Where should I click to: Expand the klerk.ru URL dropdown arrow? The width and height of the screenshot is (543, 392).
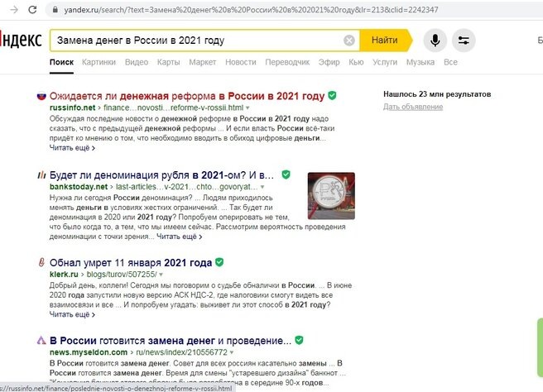pyautogui.click(x=161, y=275)
